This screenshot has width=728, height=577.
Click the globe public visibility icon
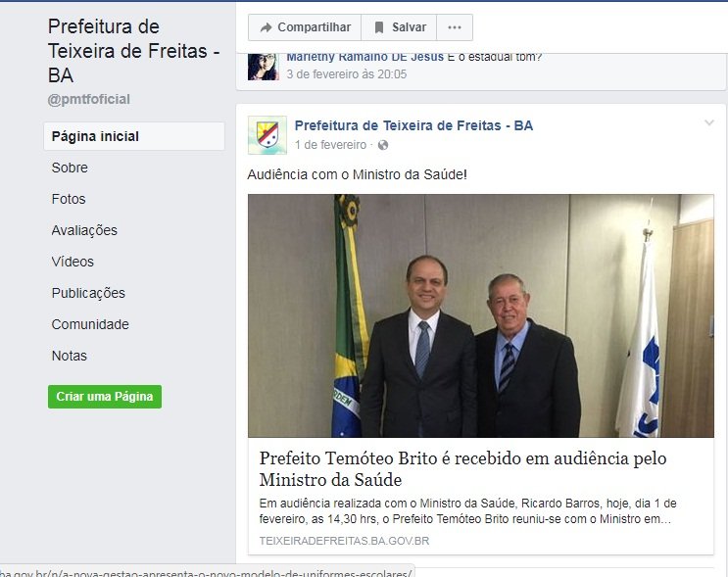[383, 145]
